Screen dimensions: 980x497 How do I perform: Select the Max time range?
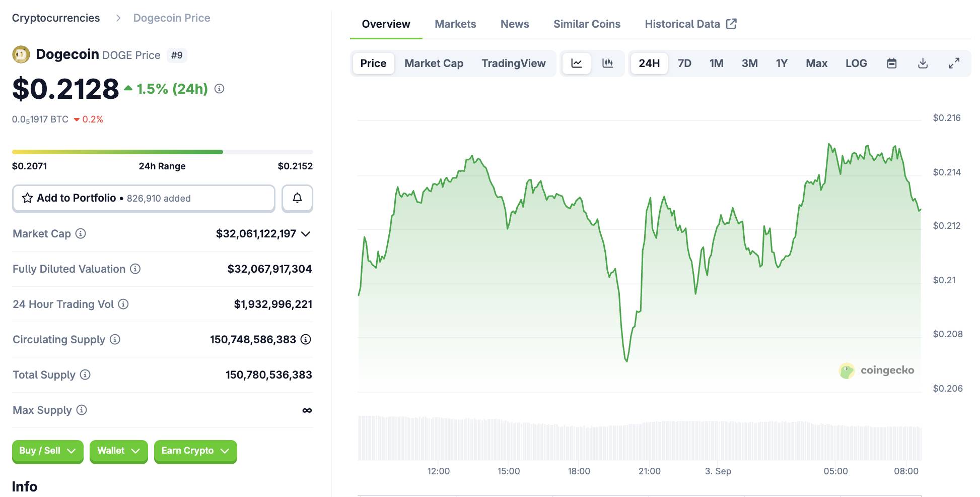pyautogui.click(x=816, y=63)
